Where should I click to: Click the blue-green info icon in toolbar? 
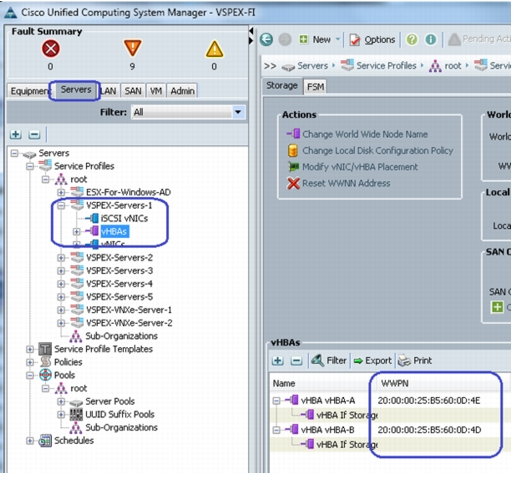coord(431,40)
